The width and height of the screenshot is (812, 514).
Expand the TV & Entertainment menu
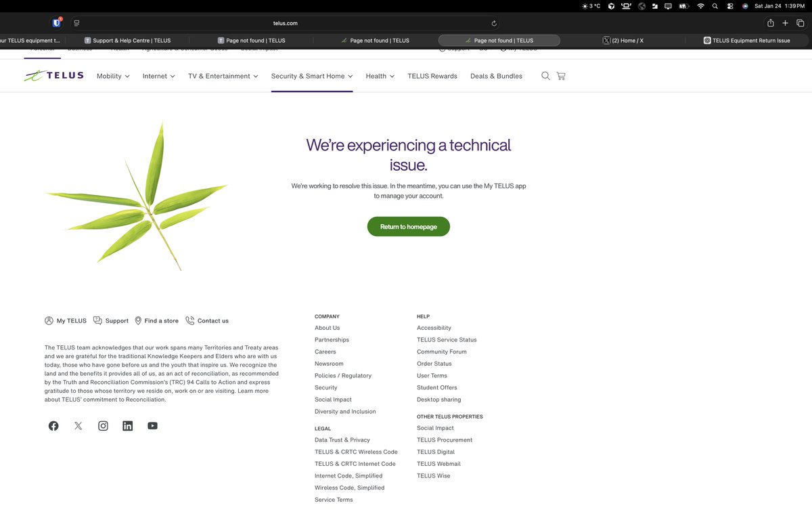click(223, 76)
